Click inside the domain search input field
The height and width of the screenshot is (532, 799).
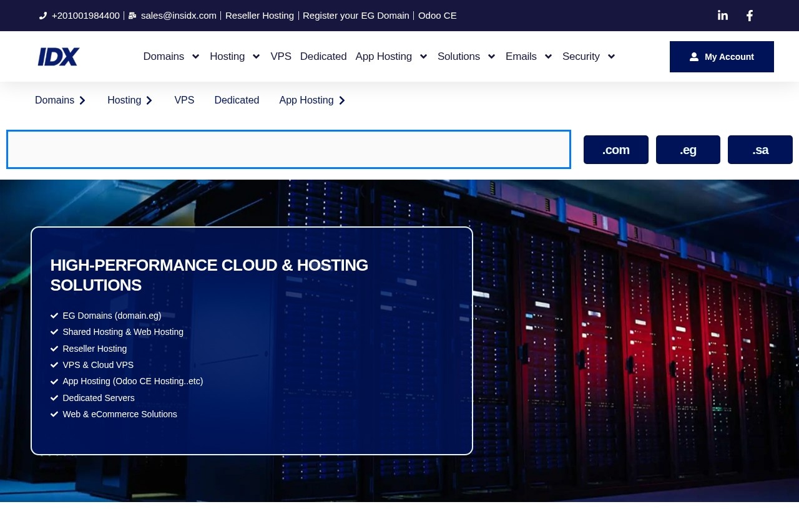click(288, 150)
